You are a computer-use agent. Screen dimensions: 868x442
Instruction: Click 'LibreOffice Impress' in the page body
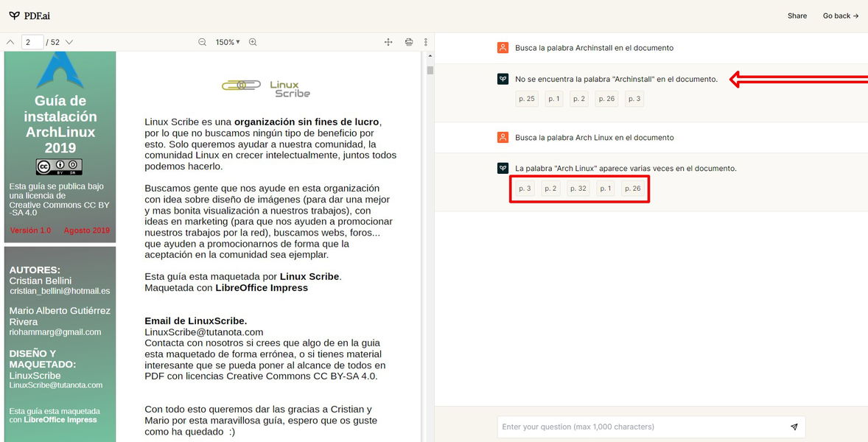(262, 287)
